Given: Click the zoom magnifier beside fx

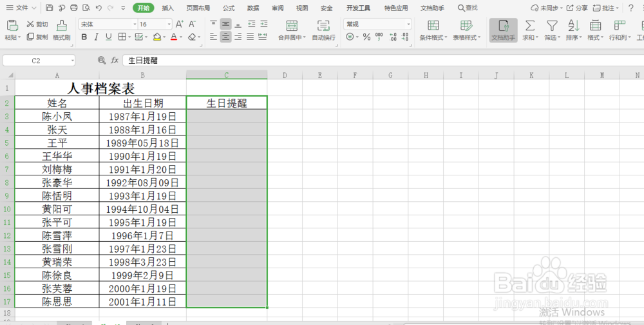Looking at the screenshot, I should pyautogui.click(x=102, y=61).
